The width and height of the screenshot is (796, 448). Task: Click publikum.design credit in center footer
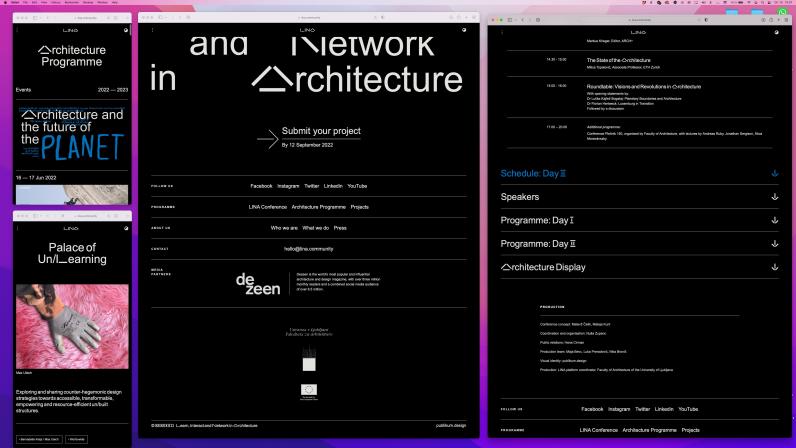tap(451, 426)
